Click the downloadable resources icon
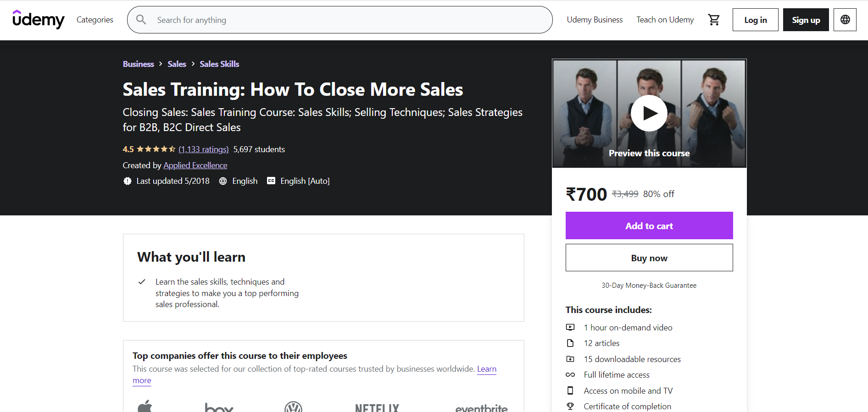Image resolution: width=868 pixels, height=412 pixels. pos(570,359)
